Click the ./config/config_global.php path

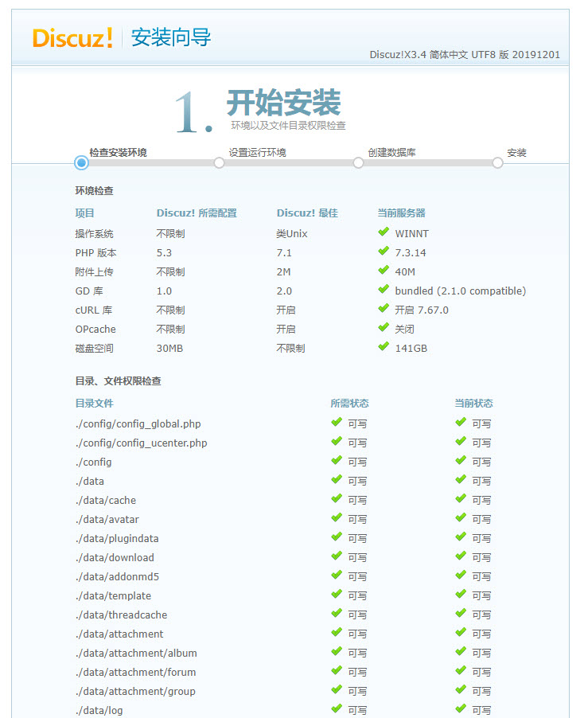click(x=138, y=424)
